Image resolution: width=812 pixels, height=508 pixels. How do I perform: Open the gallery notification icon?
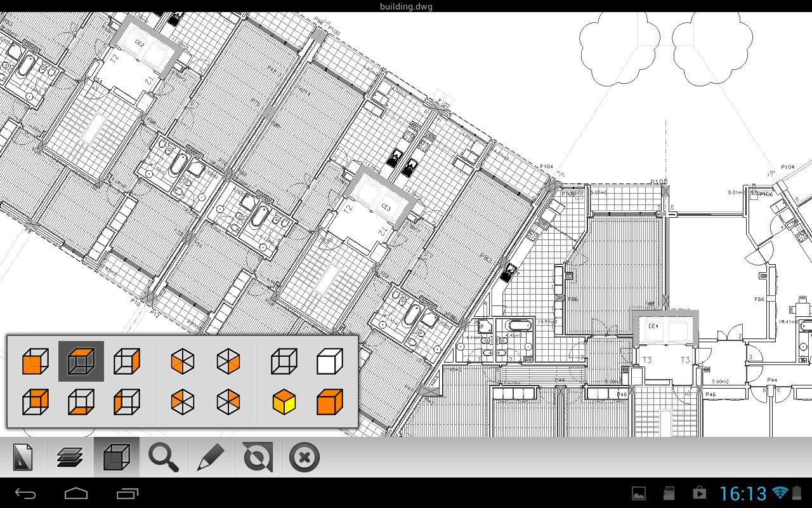pos(639,493)
